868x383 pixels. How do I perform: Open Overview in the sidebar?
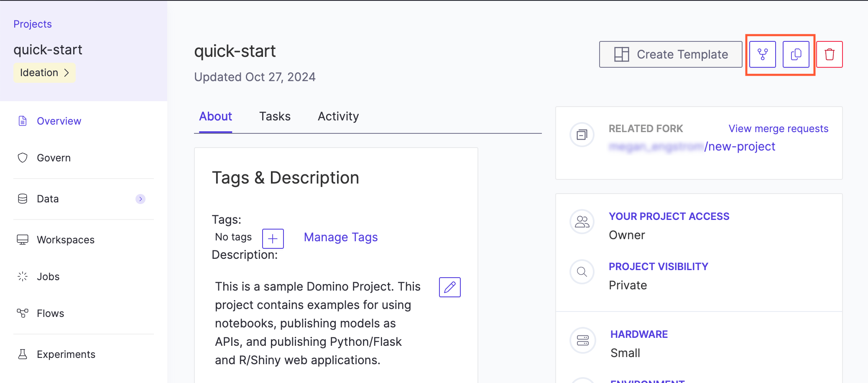pos(59,121)
